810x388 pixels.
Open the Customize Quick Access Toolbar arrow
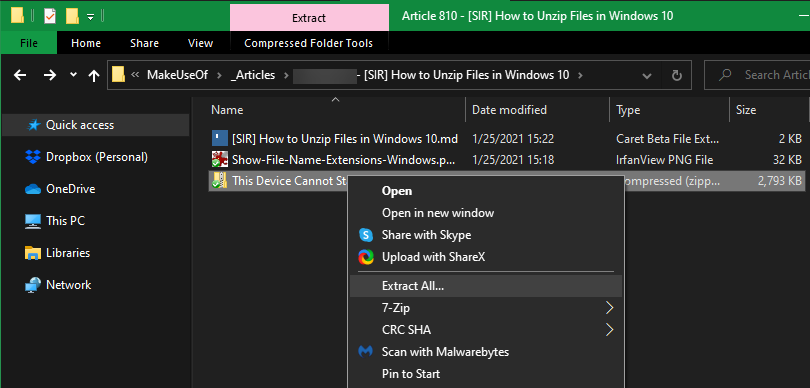pos(90,17)
